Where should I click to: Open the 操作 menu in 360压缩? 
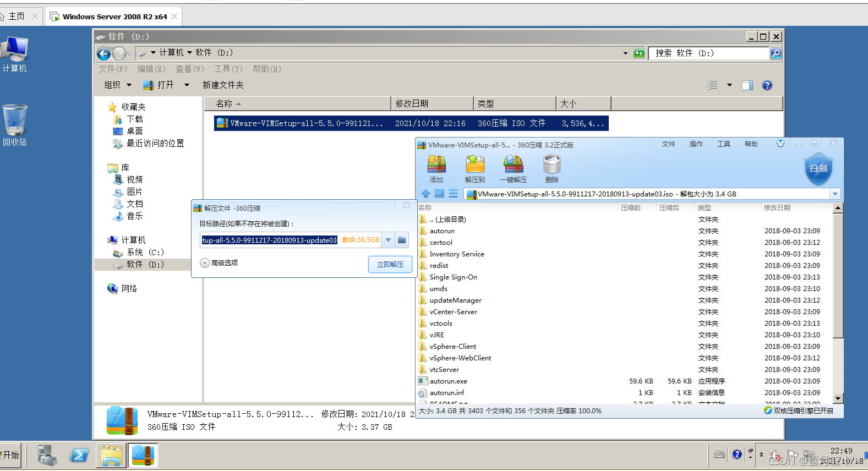[696, 144]
